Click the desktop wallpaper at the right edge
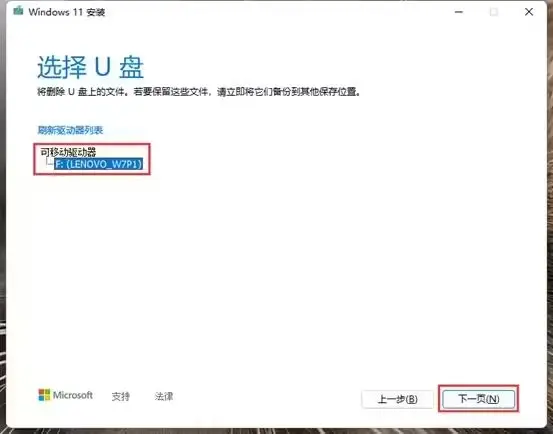The height and width of the screenshot is (434, 553). coord(550,212)
